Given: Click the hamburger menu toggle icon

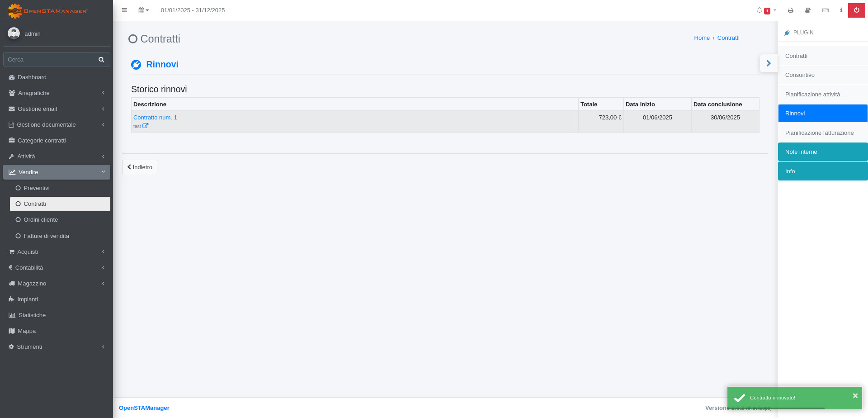Looking at the screenshot, I should pos(124,10).
